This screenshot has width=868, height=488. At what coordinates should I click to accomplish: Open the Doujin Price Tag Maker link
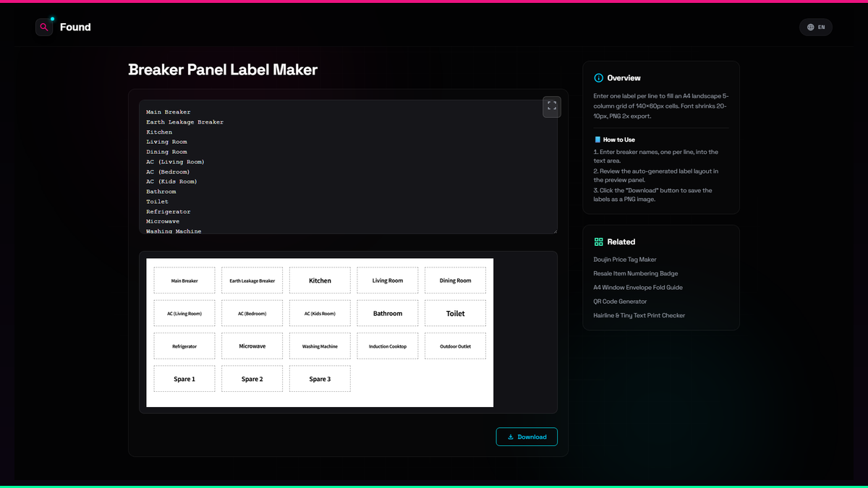pos(625,260)
